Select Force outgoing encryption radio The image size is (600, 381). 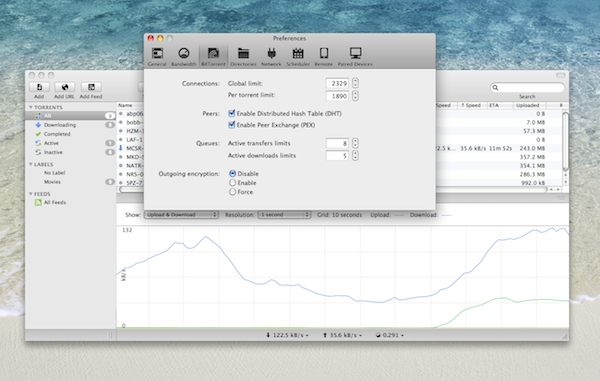pyautogui.click(x=232, y=192)
